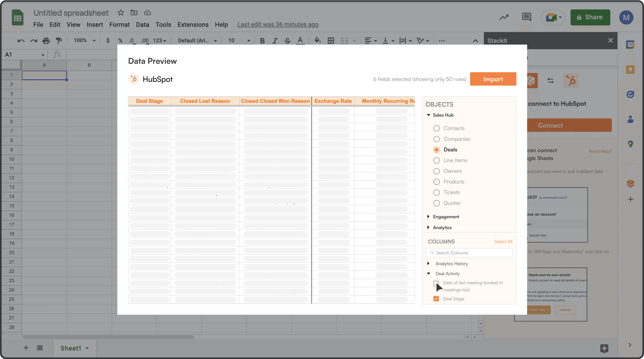
Task: Click the undo arrow icon
Action: click(x=21, y=41)
